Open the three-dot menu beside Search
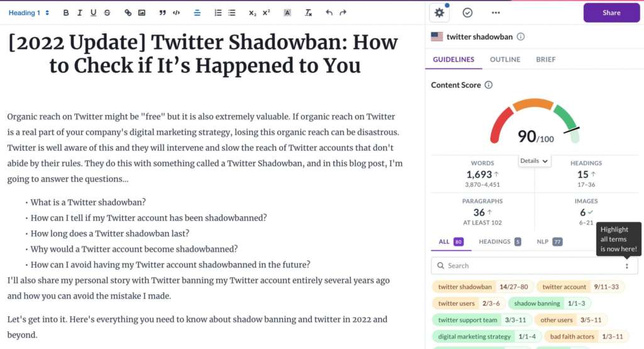 click(x=627, y=266)
